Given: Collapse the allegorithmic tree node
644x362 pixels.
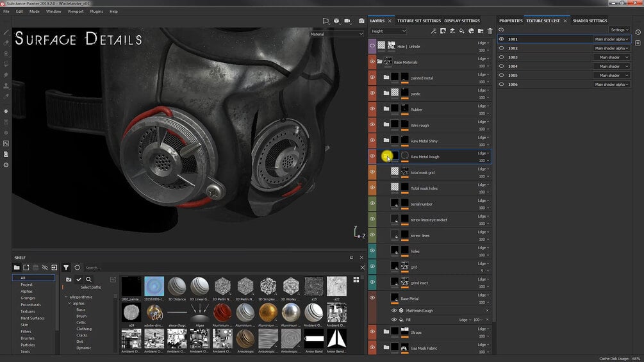Looking at the screenshot, I should (x=66, y=297).
